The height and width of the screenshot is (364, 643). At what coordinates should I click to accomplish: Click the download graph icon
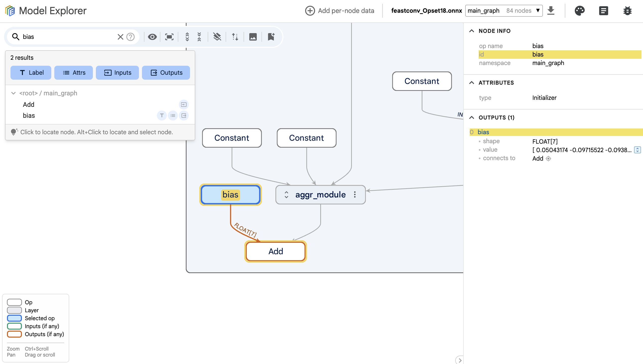click(x=551, y=11)
